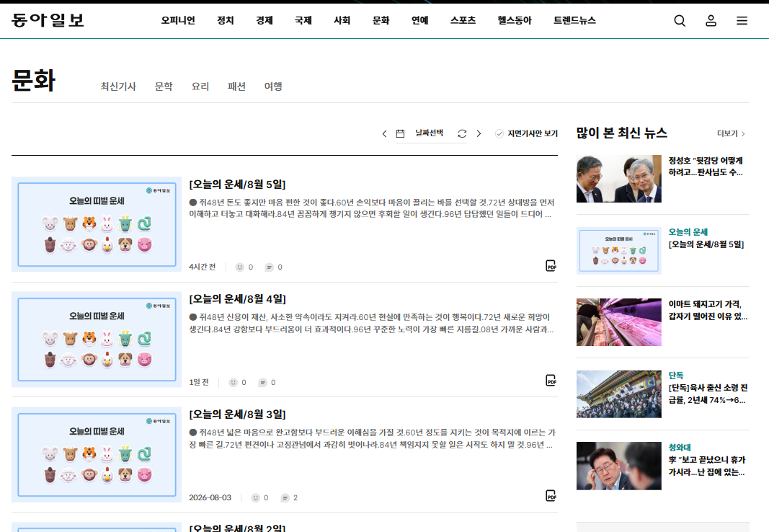769x532 pixels.
Task: Open zodiac thumbnail for 8월 3일 article
Action: click(x=97, y=455)
